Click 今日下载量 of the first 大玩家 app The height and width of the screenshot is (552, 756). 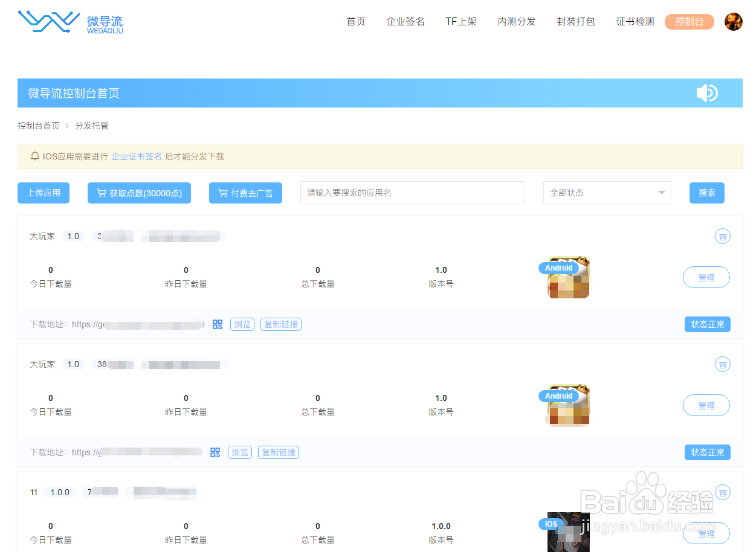(x=51, y=284)
